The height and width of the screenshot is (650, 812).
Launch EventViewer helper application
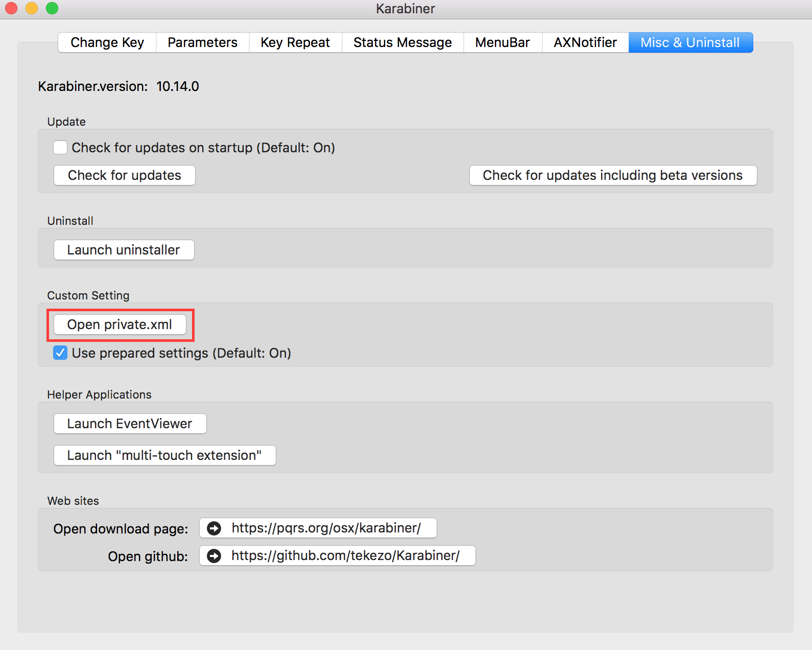pos(130,424)
